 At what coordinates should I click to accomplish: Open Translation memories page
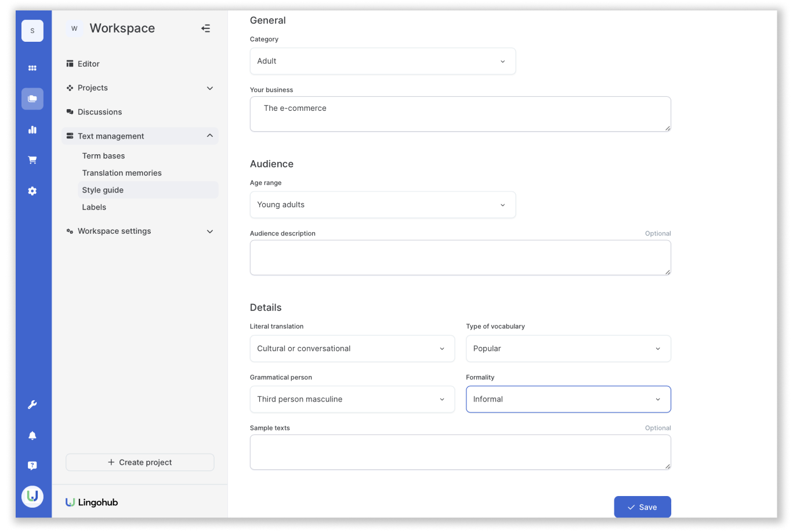tap(122, 173)
